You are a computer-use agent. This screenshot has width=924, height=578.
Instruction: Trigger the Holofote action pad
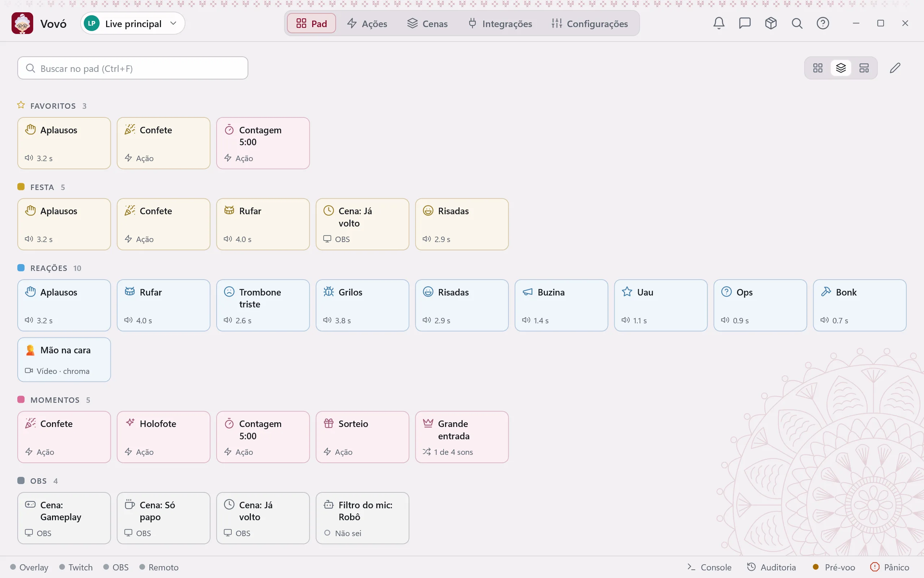pyautogui.click(x=164, y=437)
